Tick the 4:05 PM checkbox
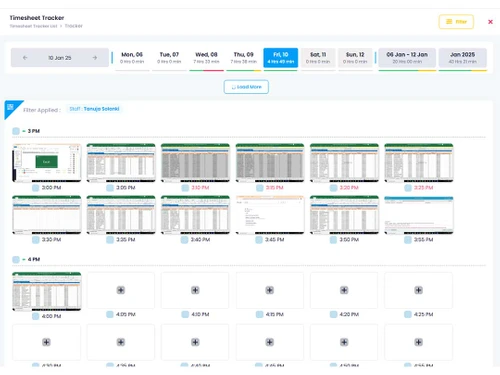500x375 pixels. [x=110, y=314]
